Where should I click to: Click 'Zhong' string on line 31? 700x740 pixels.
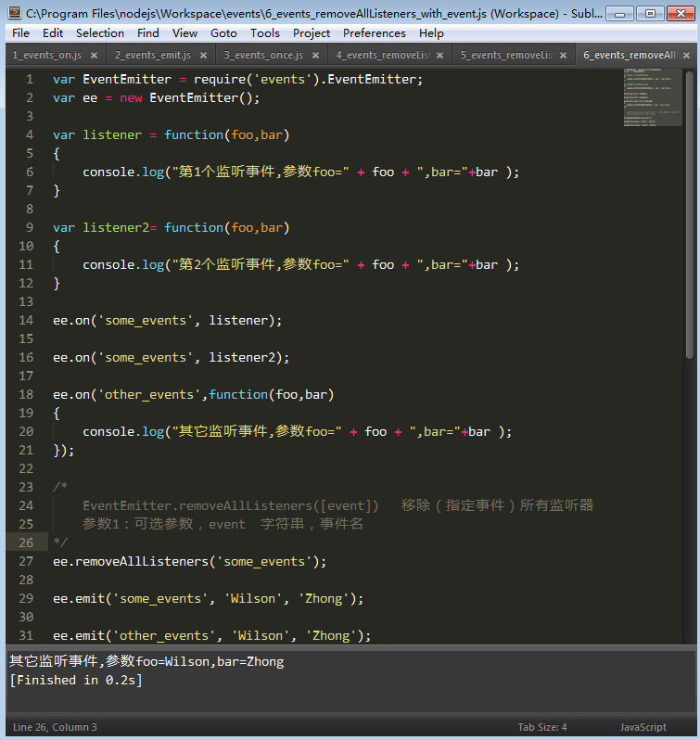point(331,636)
